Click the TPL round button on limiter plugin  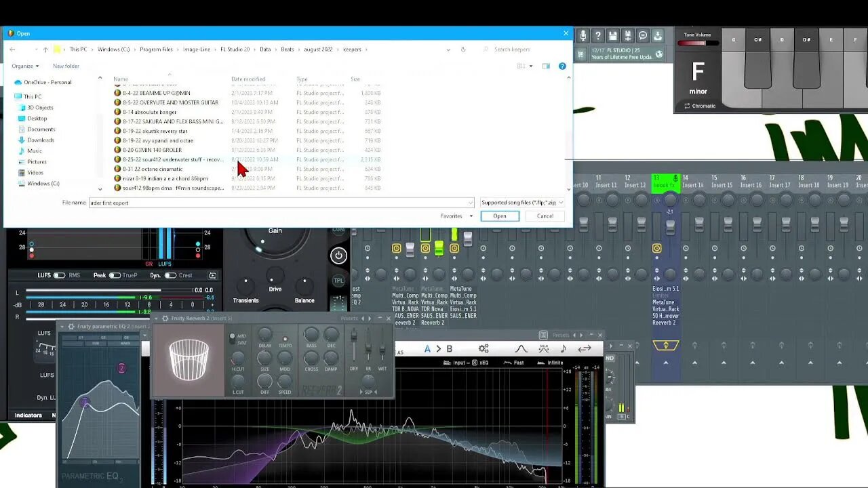(x=338, y=281)
